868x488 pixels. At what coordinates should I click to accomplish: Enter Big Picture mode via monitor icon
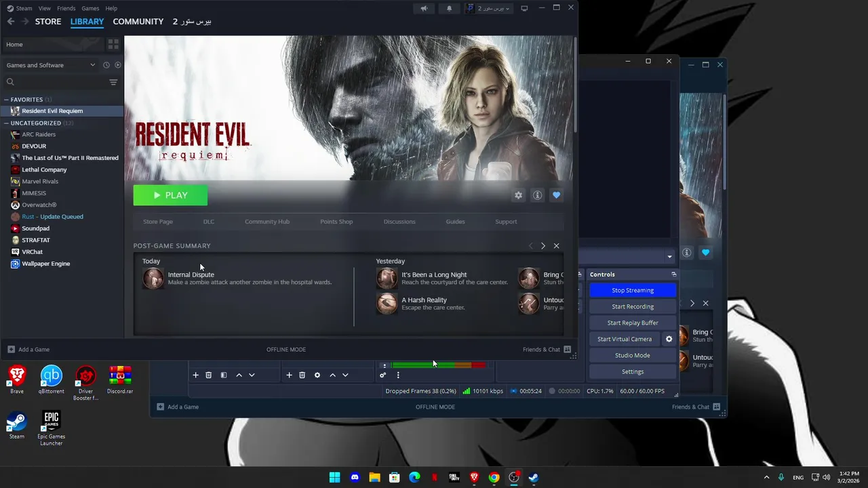pyautogui.click(x=524, y=8)
